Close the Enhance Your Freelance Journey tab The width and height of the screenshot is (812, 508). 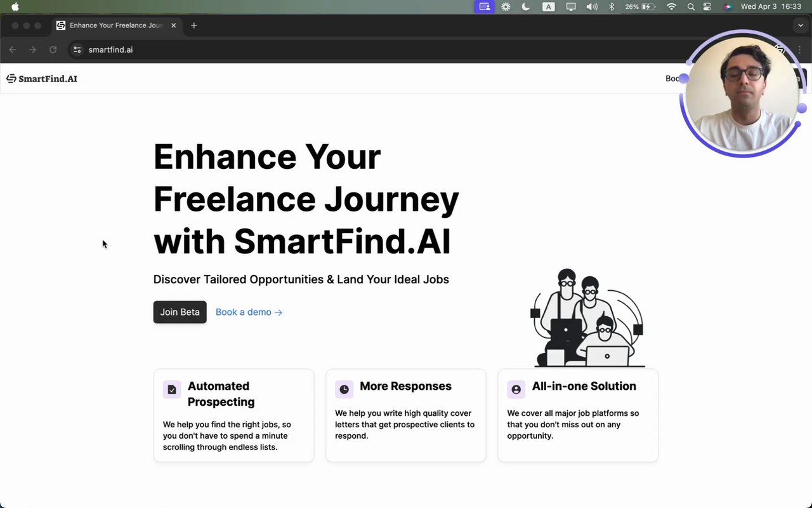click(174, 25)
